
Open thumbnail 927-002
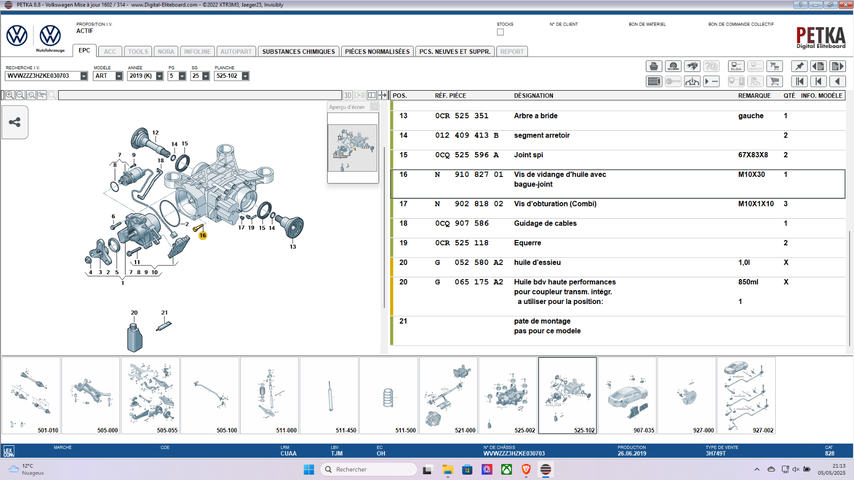(746, 396)
